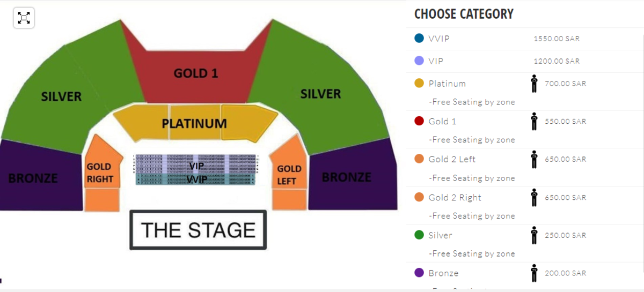This screenshot has width=644, height=292.
Task: Select the VVIP blue color dot
Action: coord(419,39)
